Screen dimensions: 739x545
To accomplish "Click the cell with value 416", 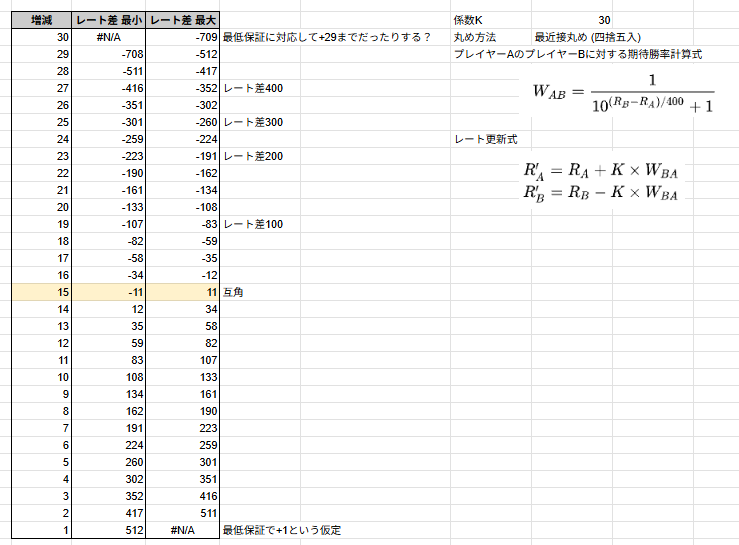I will pos(182,496).
